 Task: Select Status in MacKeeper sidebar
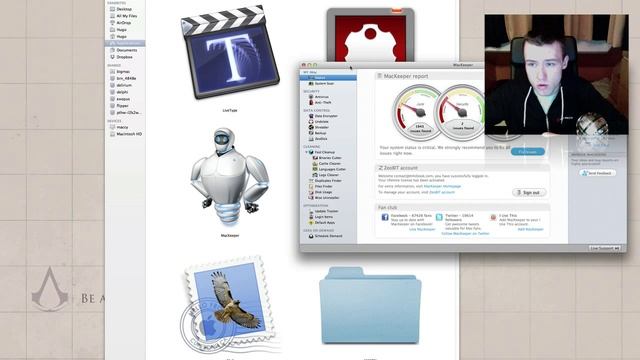[329, 78]
